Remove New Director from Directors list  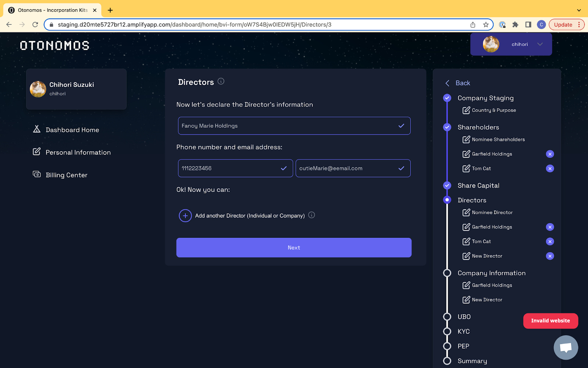[550, 256]
